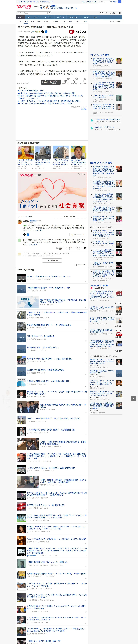React with 学びがある graduation cap icon

click(x=66, y=81)
